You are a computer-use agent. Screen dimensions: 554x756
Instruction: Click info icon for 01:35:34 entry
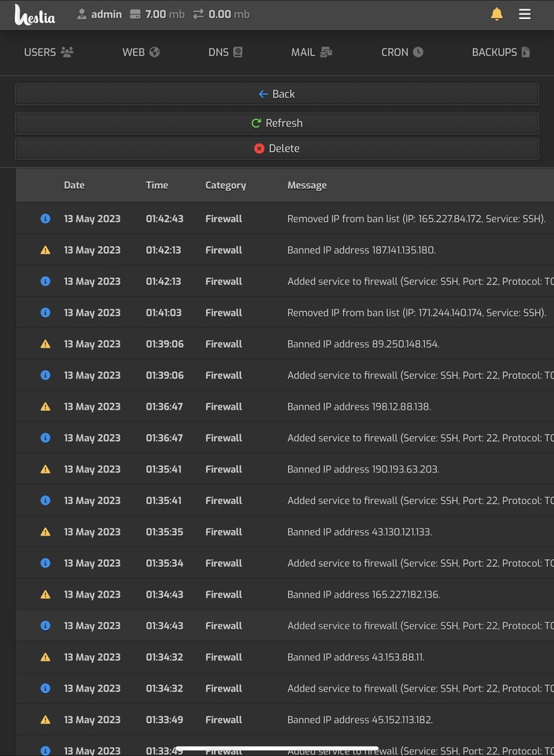click(x=46, y=563)
